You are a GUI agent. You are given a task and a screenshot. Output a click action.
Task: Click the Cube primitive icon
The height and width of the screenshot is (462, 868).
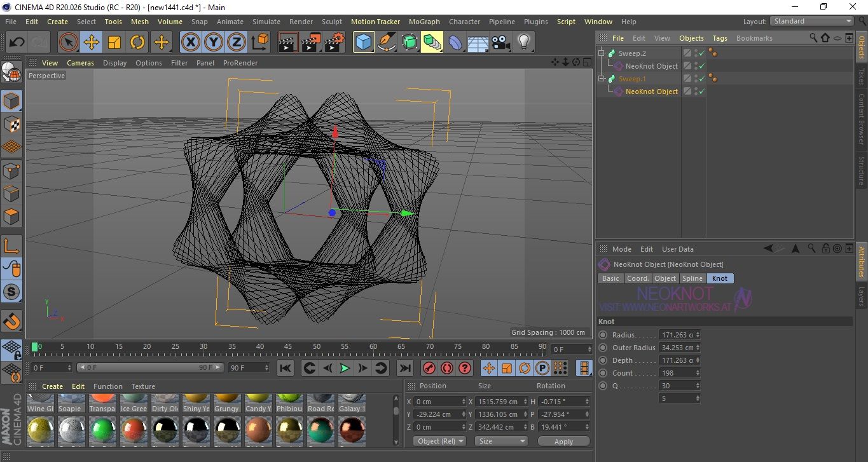363,43
